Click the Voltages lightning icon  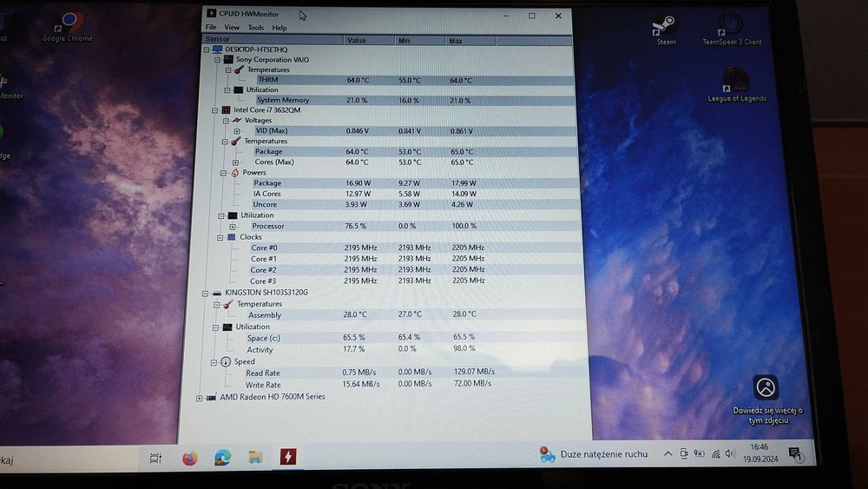tap(237, 120)
